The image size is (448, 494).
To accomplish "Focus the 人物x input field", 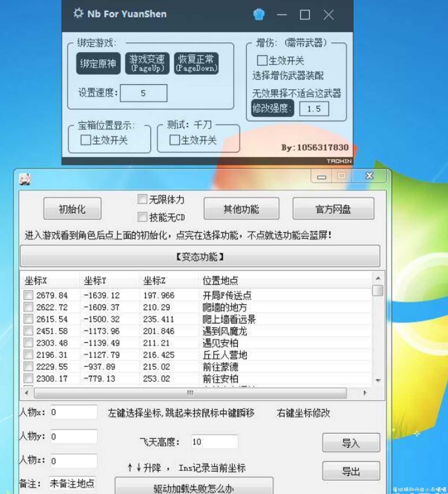I will 74,412.
